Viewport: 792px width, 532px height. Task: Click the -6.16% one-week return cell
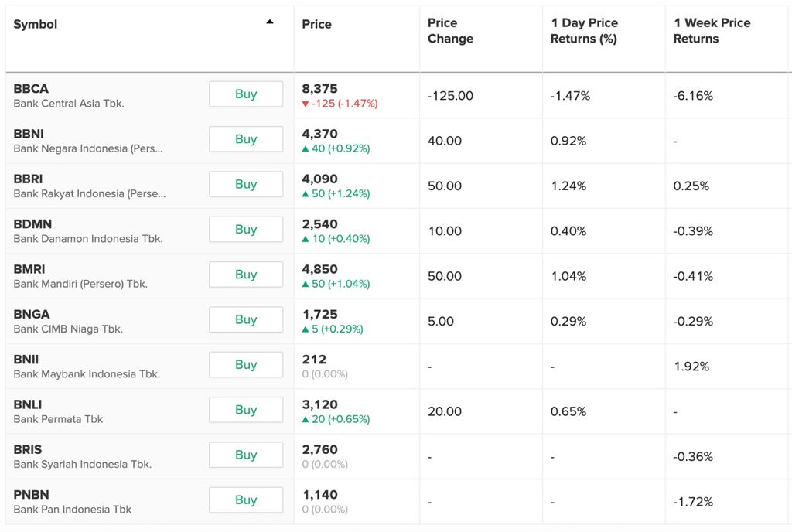[693, 96]
